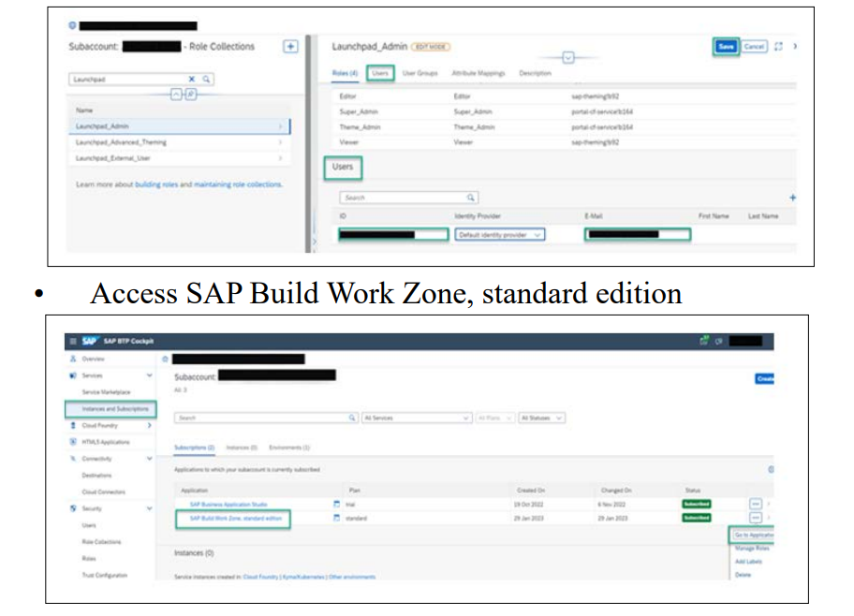854x616 pixels.
Task: Open the All Services filter dropdown
Action: coord(416,418)
